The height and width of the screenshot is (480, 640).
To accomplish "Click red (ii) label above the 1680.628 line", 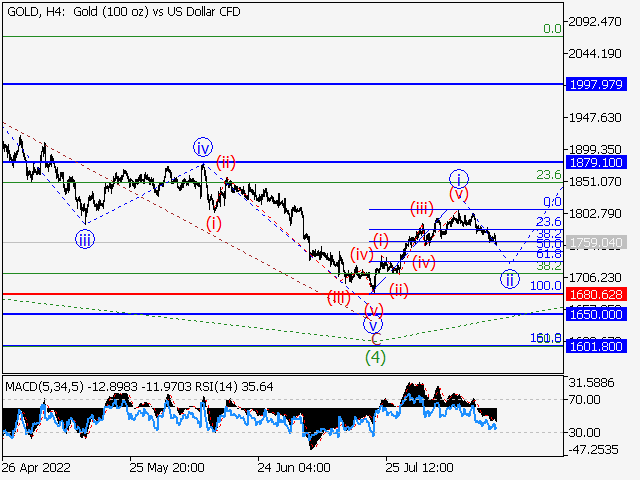I will (399, 290).
